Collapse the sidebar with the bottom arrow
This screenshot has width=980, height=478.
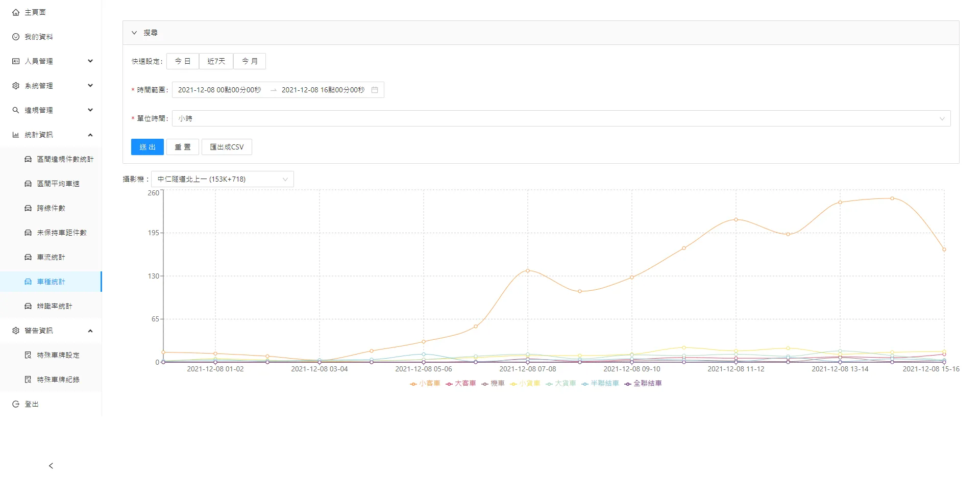pos(51,466)
